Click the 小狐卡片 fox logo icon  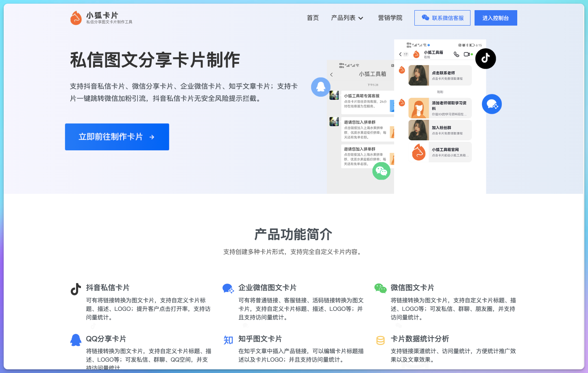(76, 18)
